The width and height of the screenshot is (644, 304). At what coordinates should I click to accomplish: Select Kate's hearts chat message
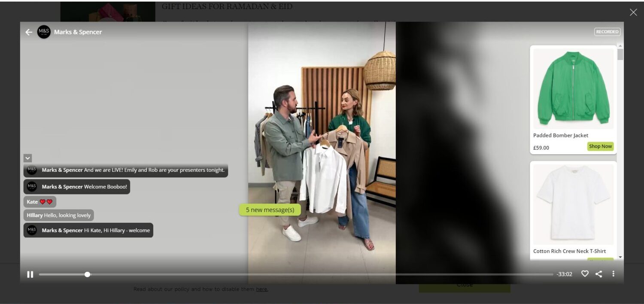point(40,202)
